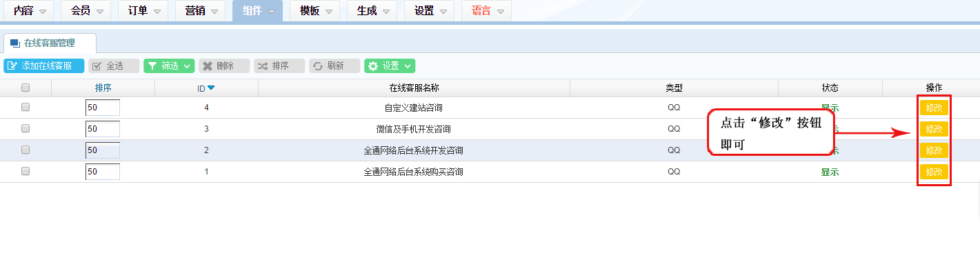Click the 在线客服管理 tab chat icon
The width and height of the screenshot is (980, 260).
coord(15,43)
